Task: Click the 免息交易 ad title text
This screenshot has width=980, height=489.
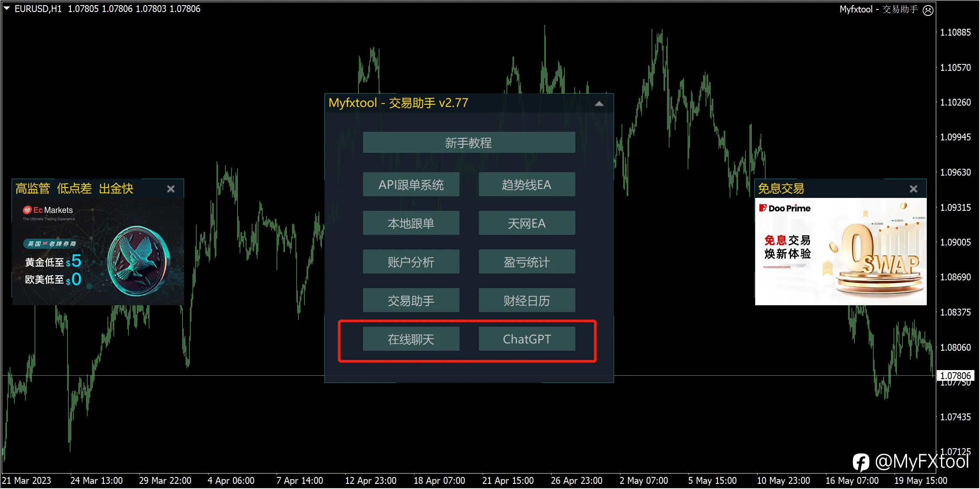Action: [781, 188]
